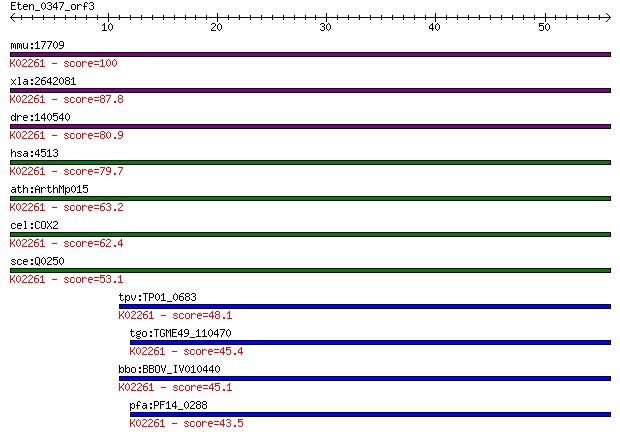Viewport: 620px width, 437px height.
Task: Click the K02261 score=62.4 annotation
Action: [66, 243]
